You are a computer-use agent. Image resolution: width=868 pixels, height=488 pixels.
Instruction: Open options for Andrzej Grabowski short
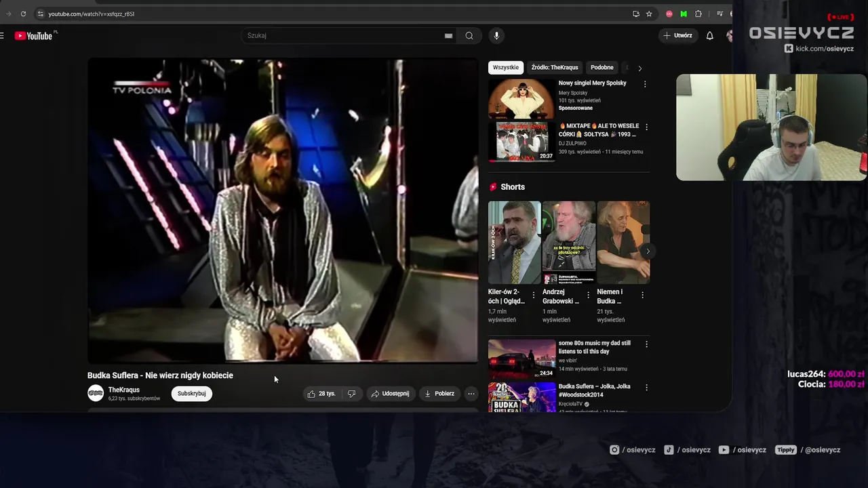(x=588, y=295)
